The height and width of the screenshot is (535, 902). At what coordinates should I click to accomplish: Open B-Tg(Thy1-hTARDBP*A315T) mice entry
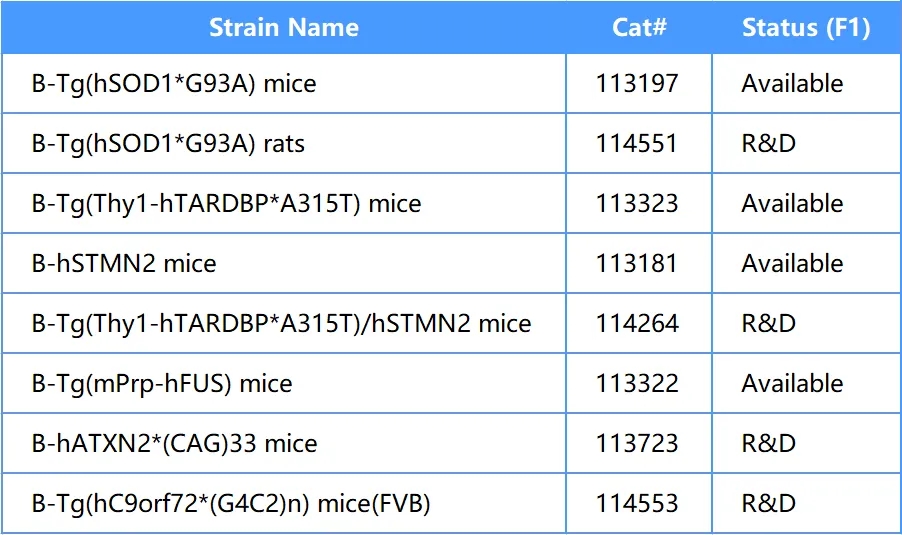pos(226,204)
